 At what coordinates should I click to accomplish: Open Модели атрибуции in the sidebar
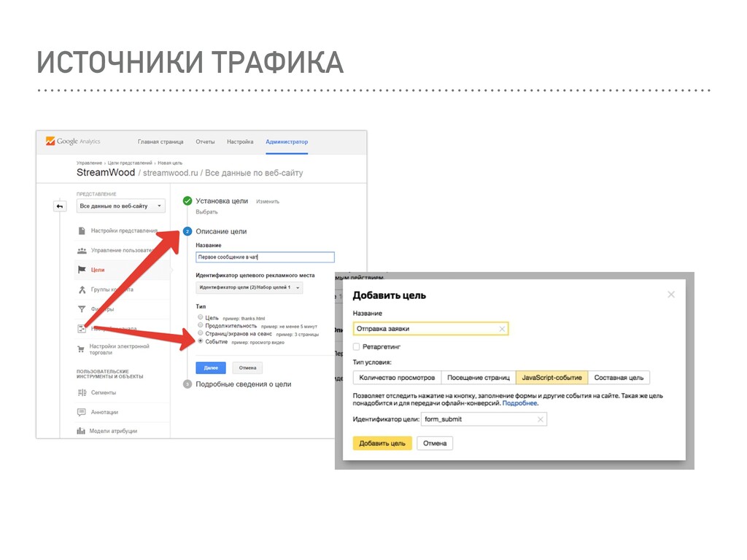click(113, 431)
